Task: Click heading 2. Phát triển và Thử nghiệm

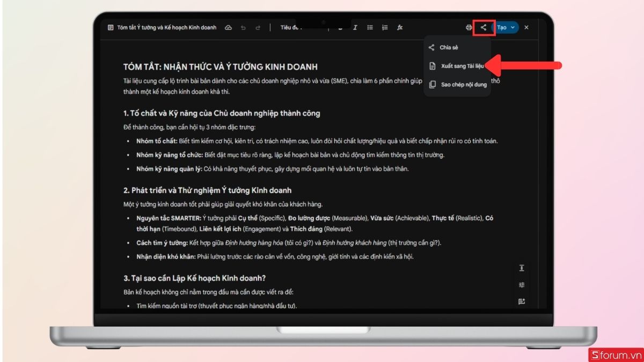Action: pos(207,190)
